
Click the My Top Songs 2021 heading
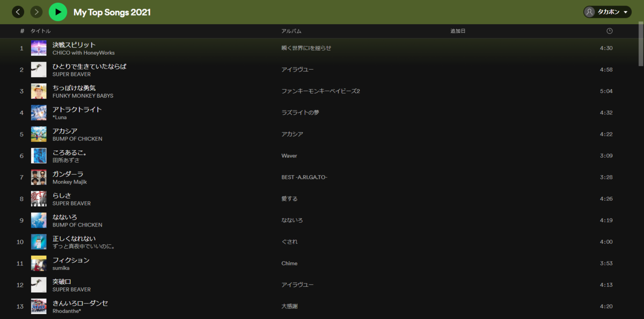(112, 12)
